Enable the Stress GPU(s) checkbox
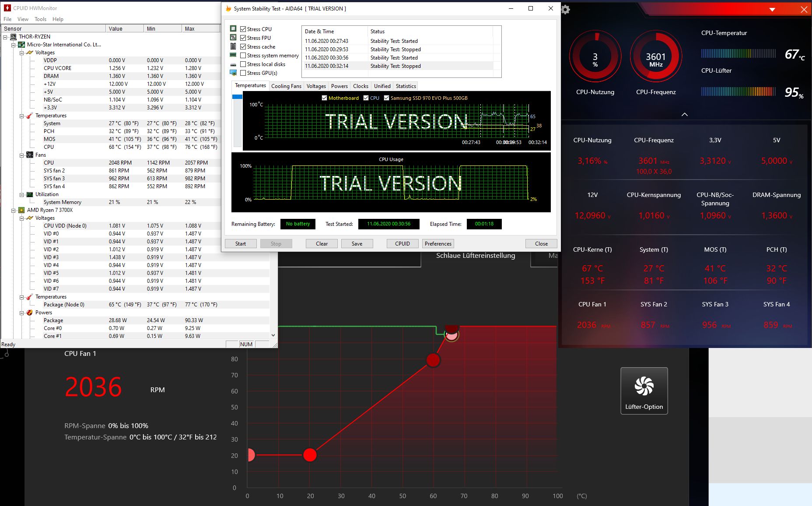The width and height of the screenshot is (812, 506). (243, 73)
